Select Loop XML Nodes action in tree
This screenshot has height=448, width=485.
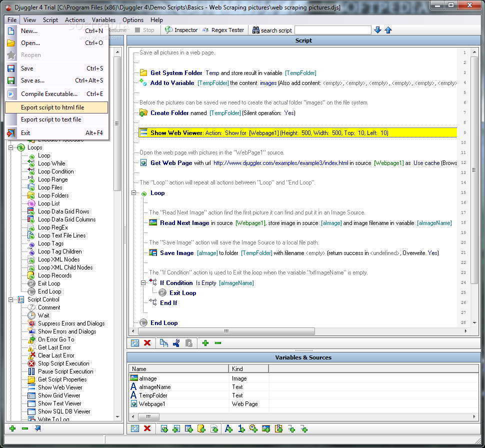click(x=59, y=259)
